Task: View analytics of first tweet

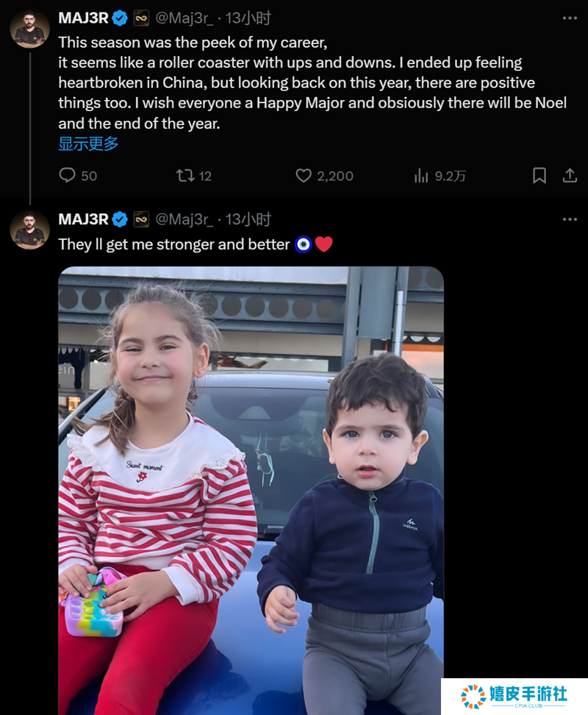Action: [421, 176]
